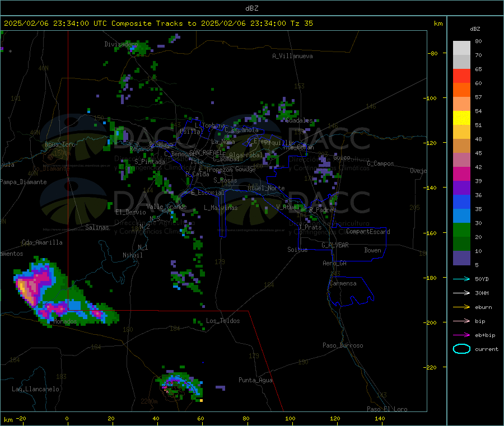This screenshot has width=504, height=426.
Task: Click the 'L_Malvinas' place label
Action: click(221, 208)
